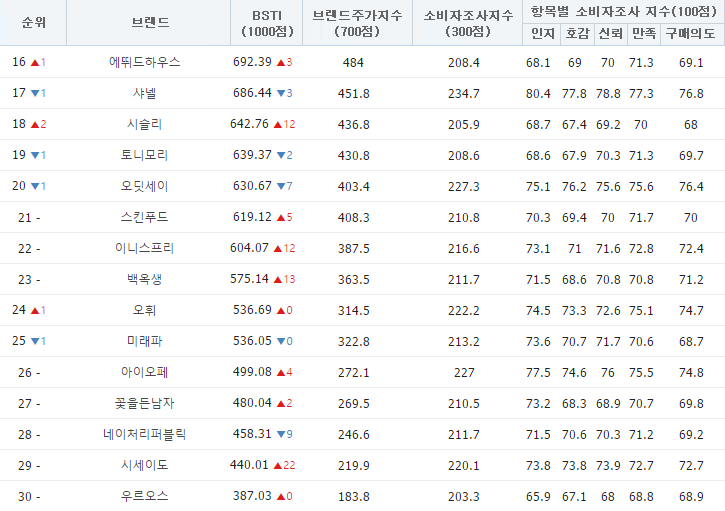
Task: Click consumer index value 203.3
Action: point(464,496)
